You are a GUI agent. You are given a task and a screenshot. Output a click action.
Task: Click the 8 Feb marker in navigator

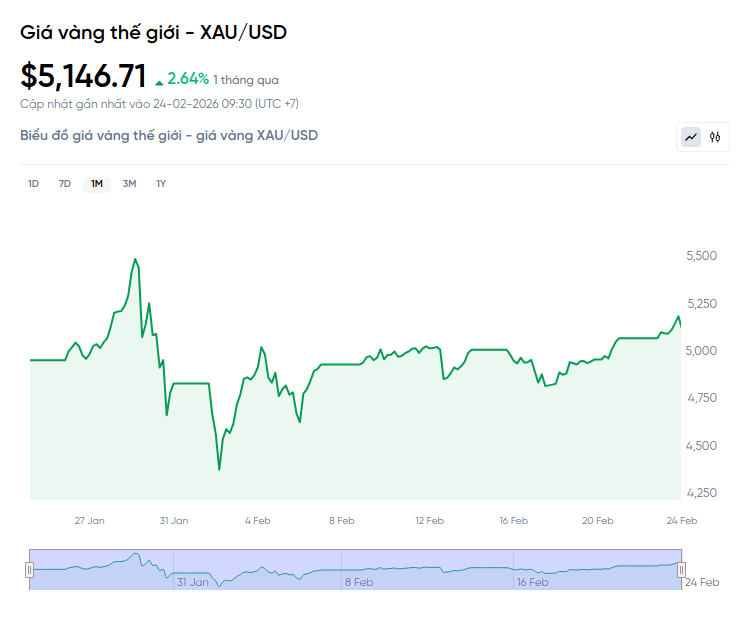click(x=359, y=582)
